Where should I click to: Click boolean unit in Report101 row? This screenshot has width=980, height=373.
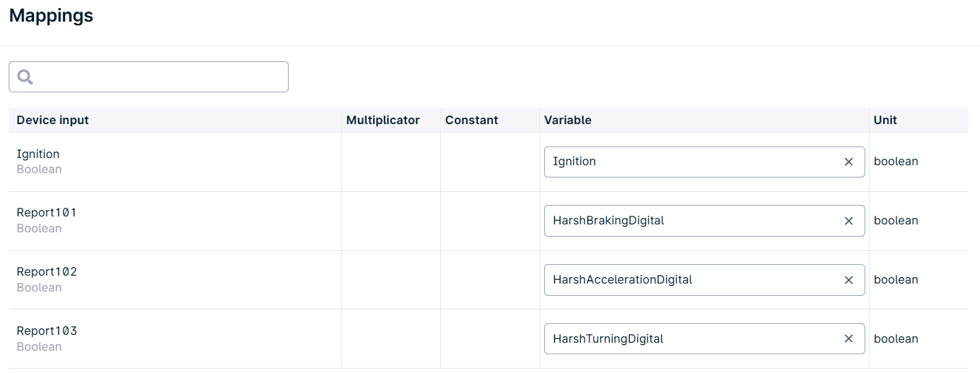click(x=896, y=221)
